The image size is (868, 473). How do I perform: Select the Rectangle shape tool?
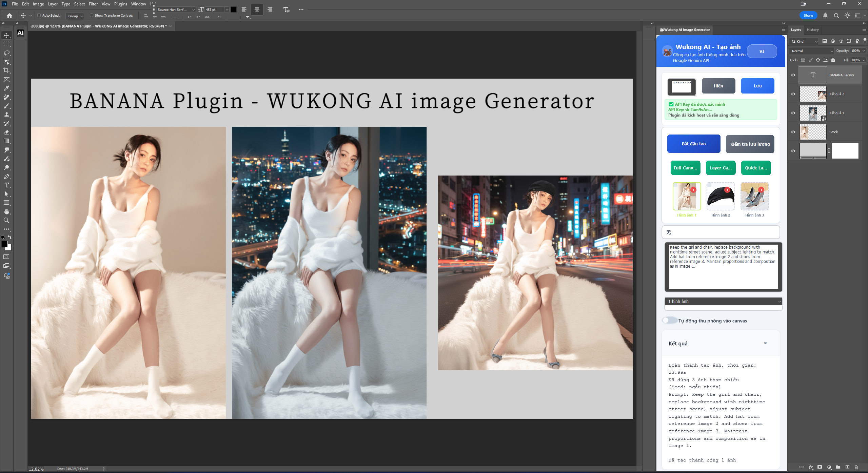(6, 203)
